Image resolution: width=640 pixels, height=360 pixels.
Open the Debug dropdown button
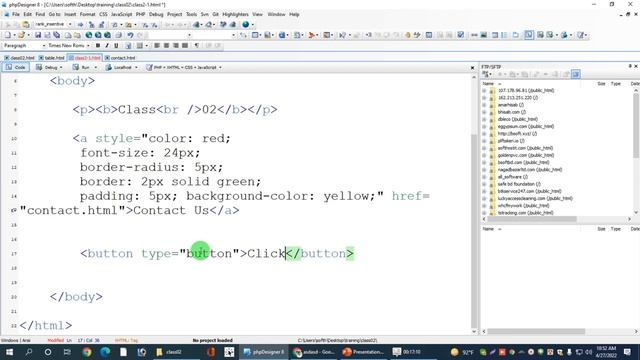point(49,67)
